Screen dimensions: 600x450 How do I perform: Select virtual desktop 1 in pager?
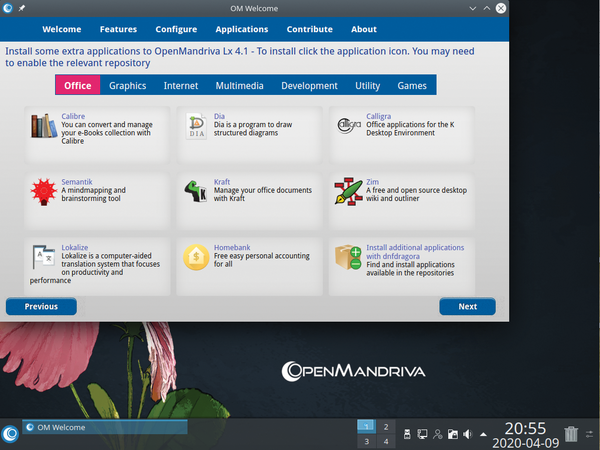(367, 427)
